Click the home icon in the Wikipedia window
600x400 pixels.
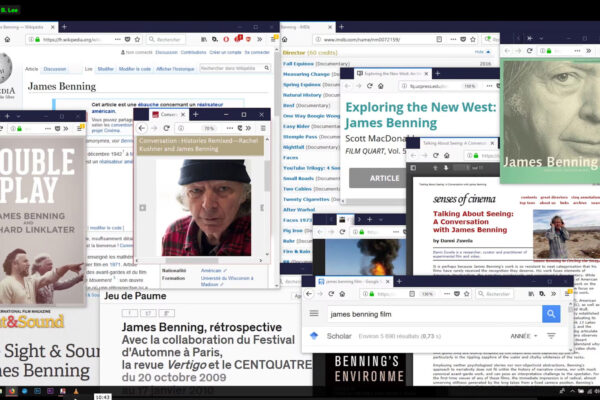pos(7,39)
